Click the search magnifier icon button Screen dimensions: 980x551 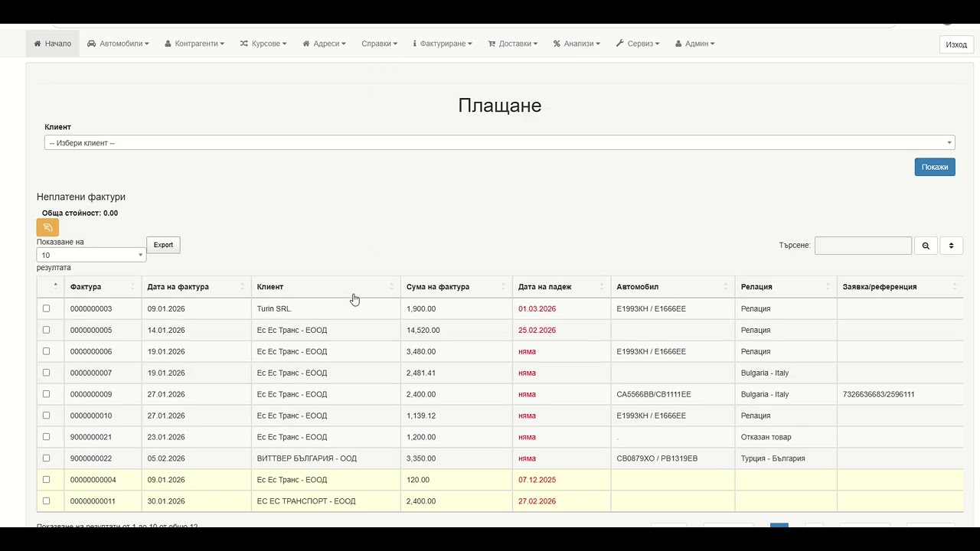926,246
